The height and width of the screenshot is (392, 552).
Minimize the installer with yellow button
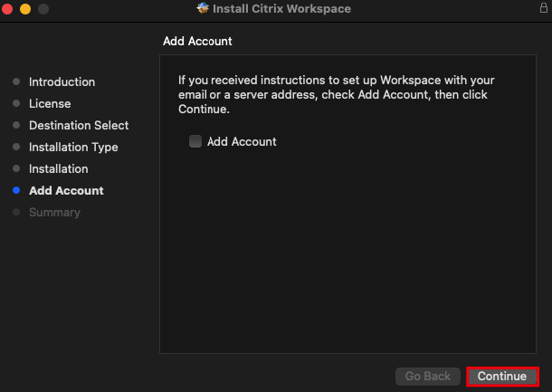click(25, 9)
